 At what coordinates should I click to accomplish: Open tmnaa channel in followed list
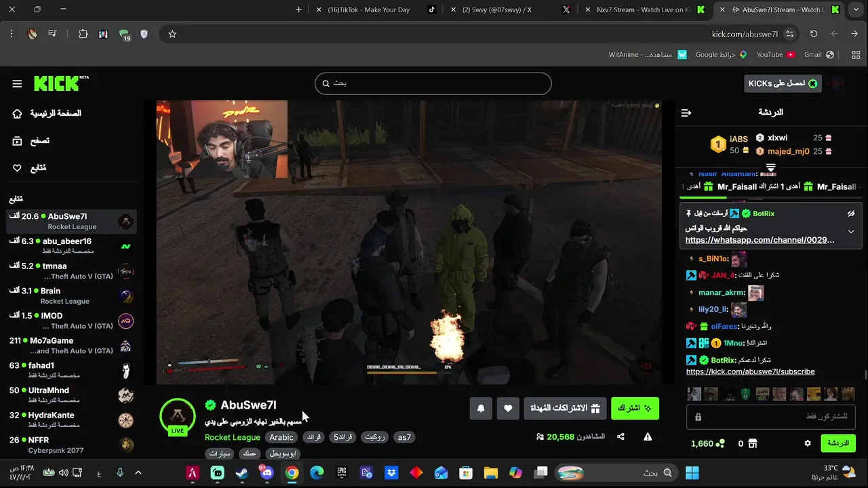tap(71, 271)
